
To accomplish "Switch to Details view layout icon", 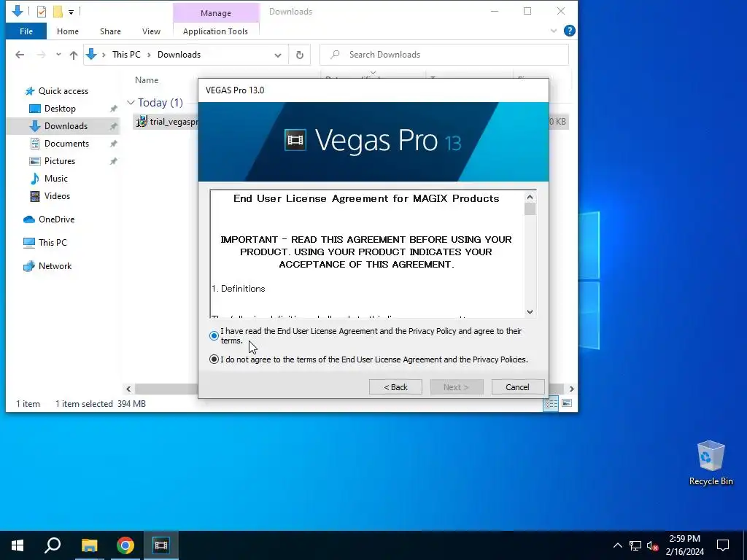I will pos(551,404).
